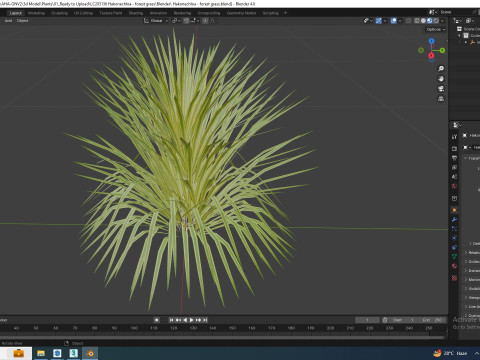Image resolution: width=480 pixels, height=360 pixels.
Task: Open File Explorer from the taskbar
Action: pyautogui.click(x=41, y=353)
